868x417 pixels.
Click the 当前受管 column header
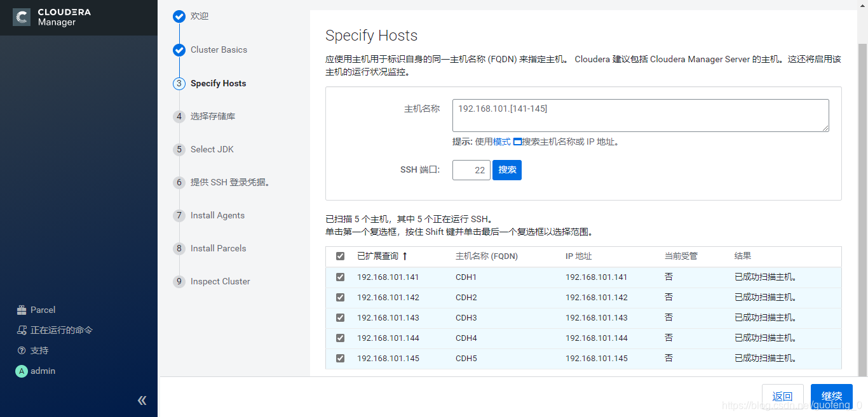point(681,256)
